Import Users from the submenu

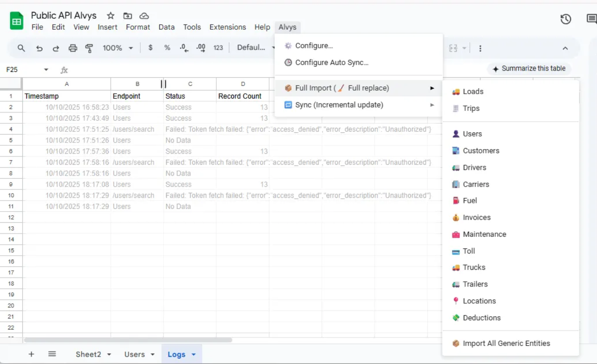[x=511, y=134]
